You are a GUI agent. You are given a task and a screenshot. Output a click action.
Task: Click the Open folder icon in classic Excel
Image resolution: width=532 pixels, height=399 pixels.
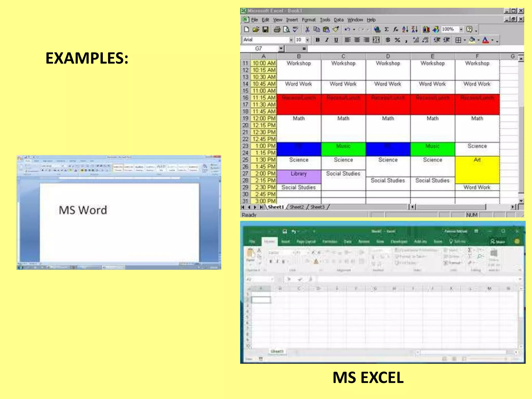pyautogui.click(x=256, y=29)
